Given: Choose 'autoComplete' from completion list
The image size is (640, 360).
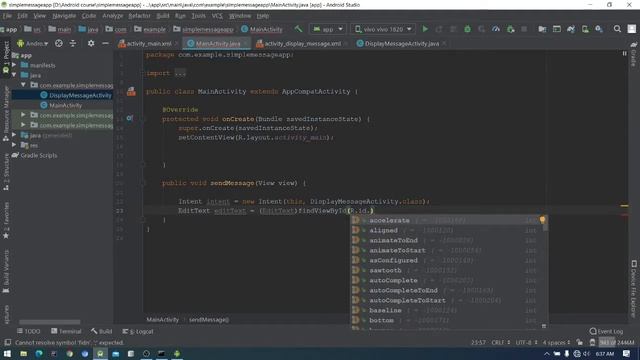Looking at the screenshot, I should [x=447, y=280].
